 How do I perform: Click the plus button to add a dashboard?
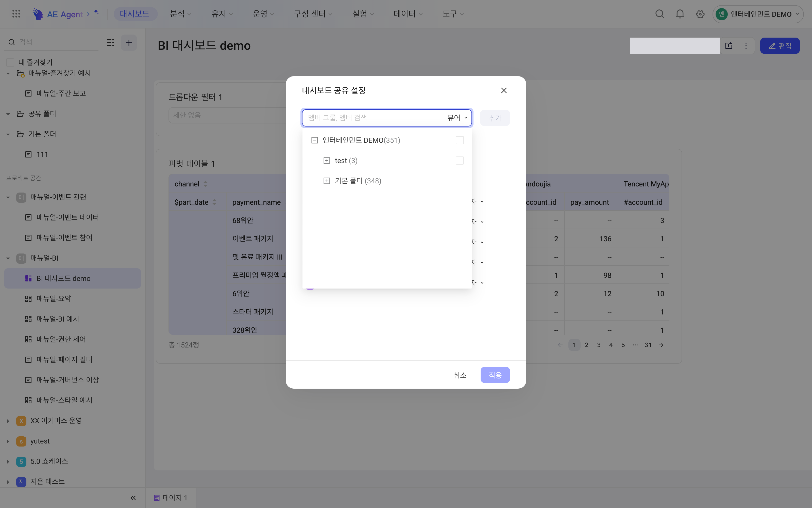tap(129, 43)
